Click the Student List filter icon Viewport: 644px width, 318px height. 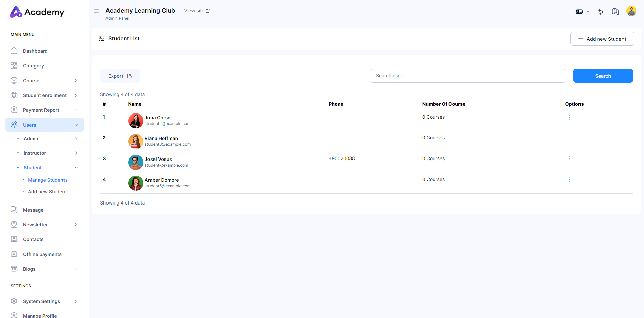[101, 39]
